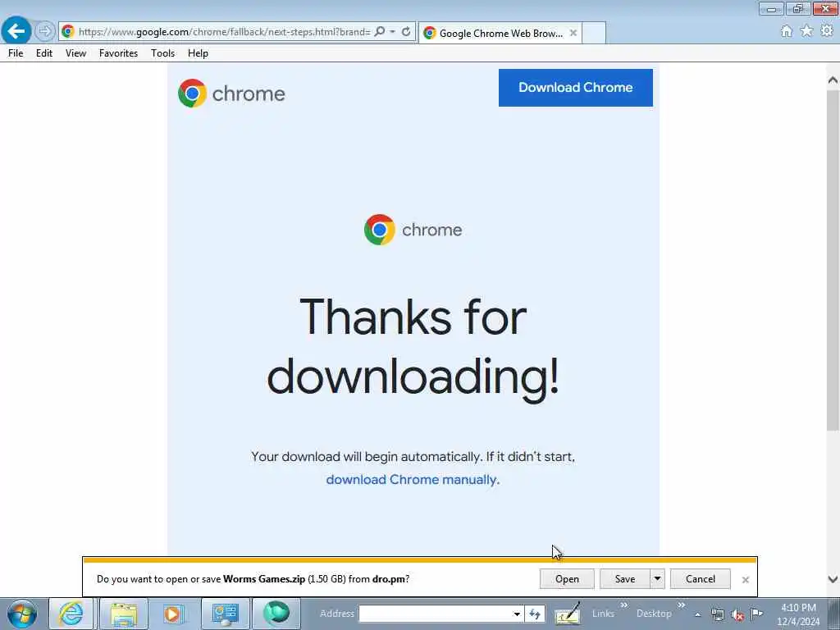Open the Worms Games.zip download
The width and height of the screenshot is (840, 630).
coord(567,578)
